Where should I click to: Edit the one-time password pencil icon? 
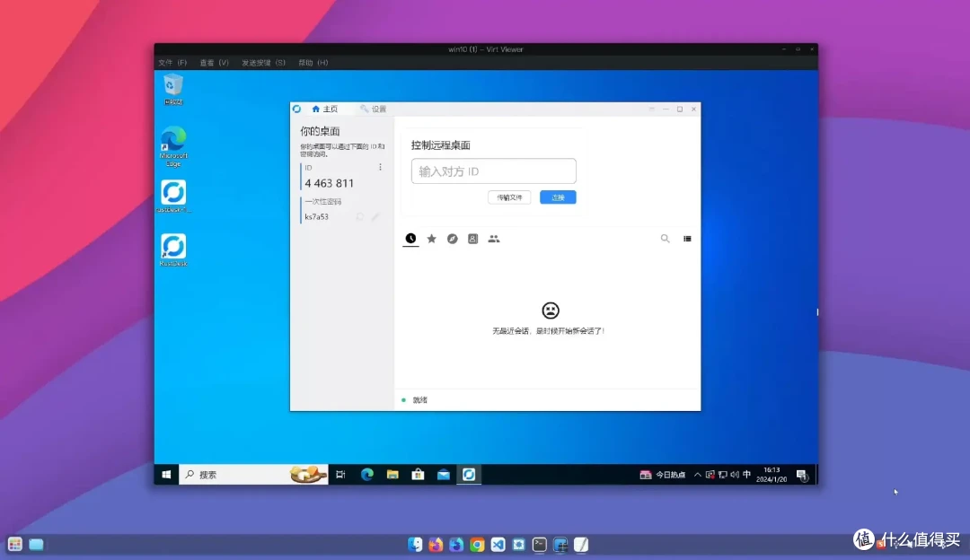click(375, 217)
